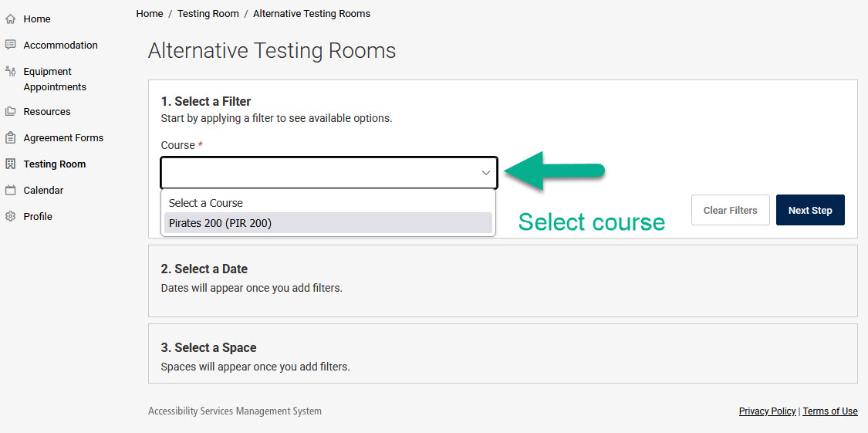The height and width of the screenshot is (433, 868).
Task: Select Testing Room in the sidebar
Action: pyautogui.click(x=54, y=164)
